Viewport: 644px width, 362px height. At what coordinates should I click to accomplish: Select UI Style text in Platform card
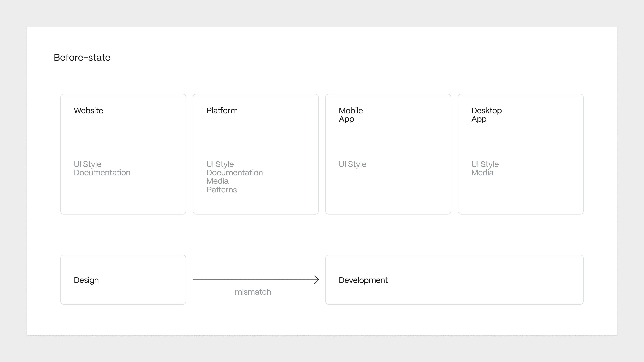220,164
